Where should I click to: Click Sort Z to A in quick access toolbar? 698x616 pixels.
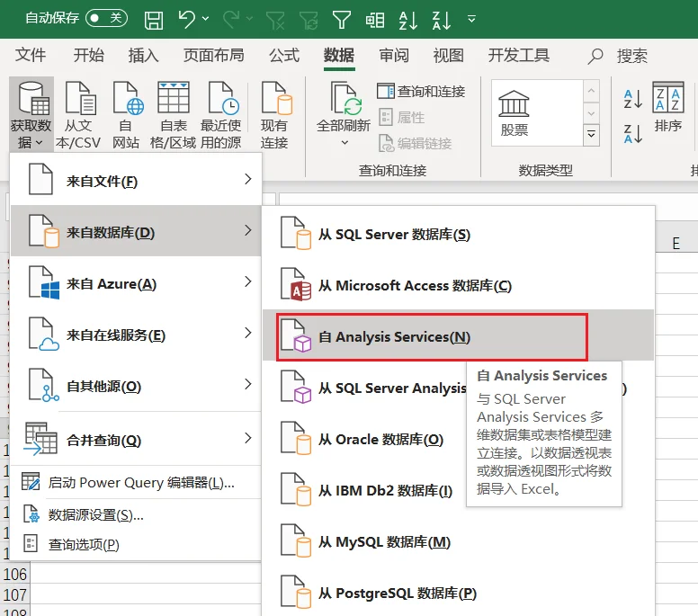(441, 20)
